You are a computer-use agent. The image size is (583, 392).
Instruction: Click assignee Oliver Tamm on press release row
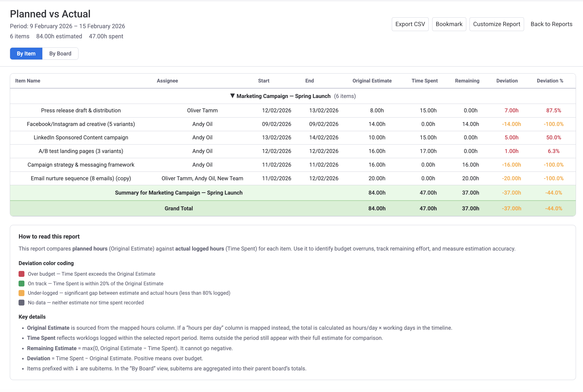[202, 110]
